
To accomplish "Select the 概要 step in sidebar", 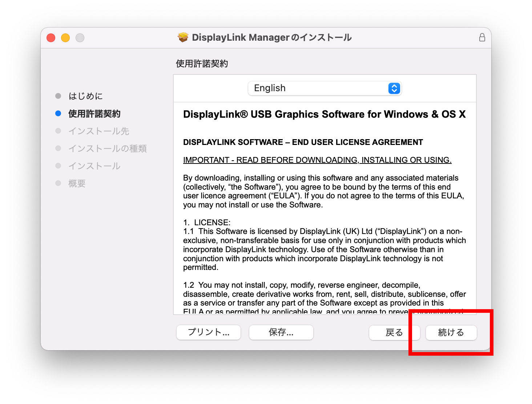I will pos(77,183).
